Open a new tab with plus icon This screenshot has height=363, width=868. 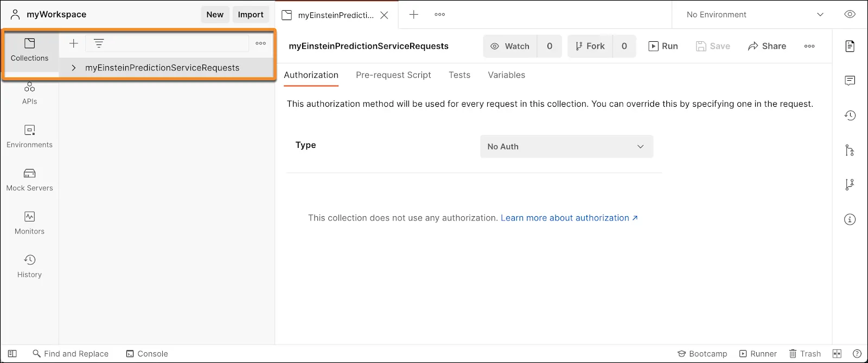click(x=413, y=15)
